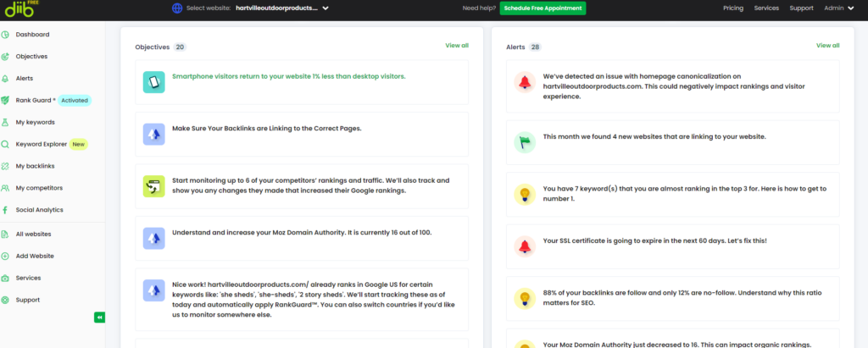Open Add Website in the sidebar
The image size is (868, 348).
click(34, 257)
